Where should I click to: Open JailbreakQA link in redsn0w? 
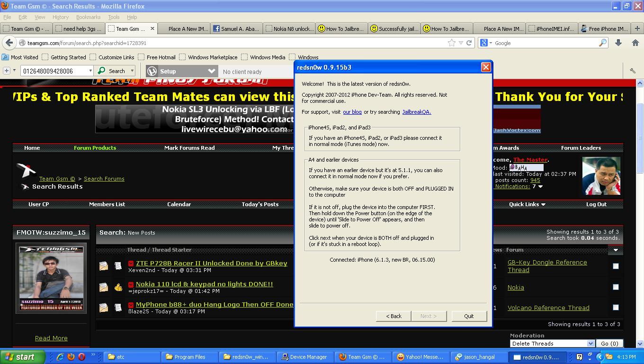[416, 112]
